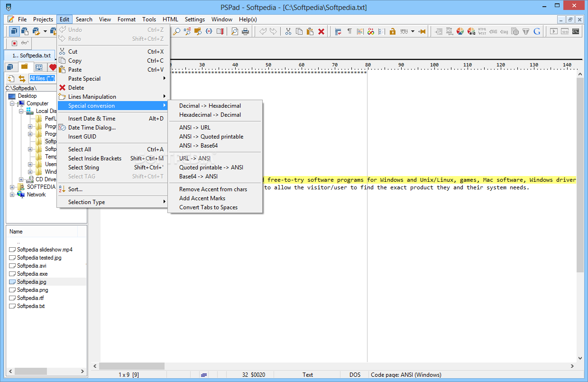
Task: Click the Spell check toolbar icon
Action: pyautogui.click(x=404, y=31)
